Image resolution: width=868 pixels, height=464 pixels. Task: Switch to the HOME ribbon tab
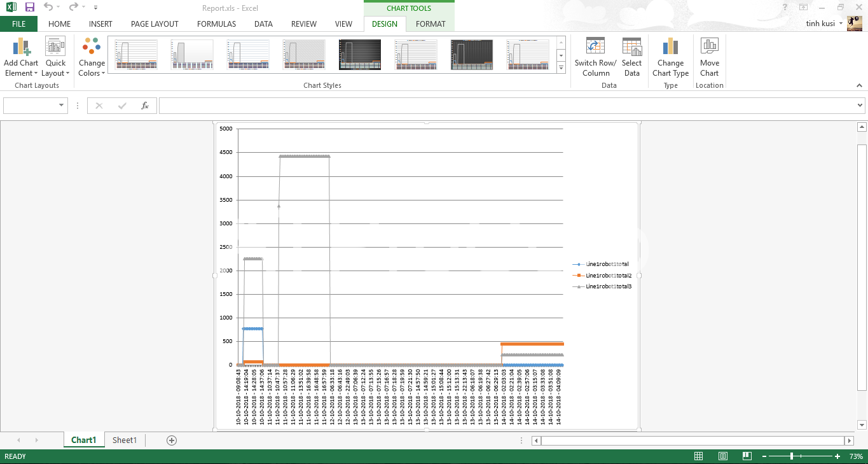[60, 24]
